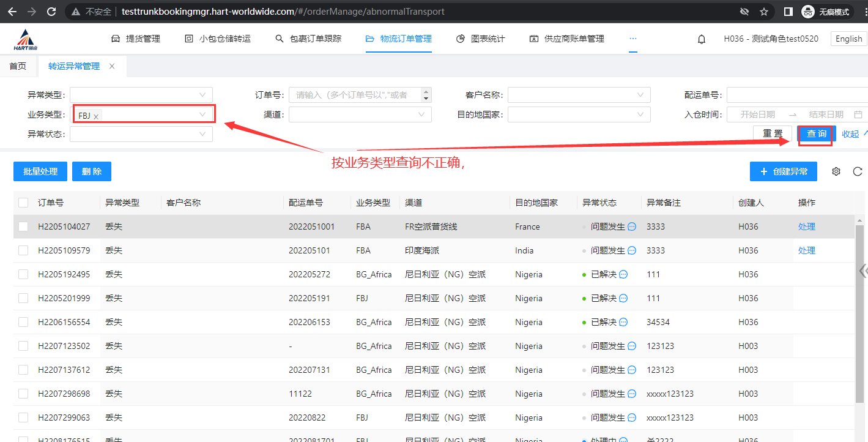
Task: Reload the page with browser refresh button
Action: coord(51,12)
